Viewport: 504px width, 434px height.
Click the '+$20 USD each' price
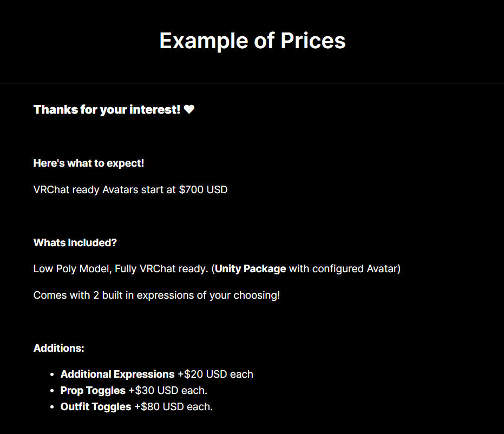(215, 374)
